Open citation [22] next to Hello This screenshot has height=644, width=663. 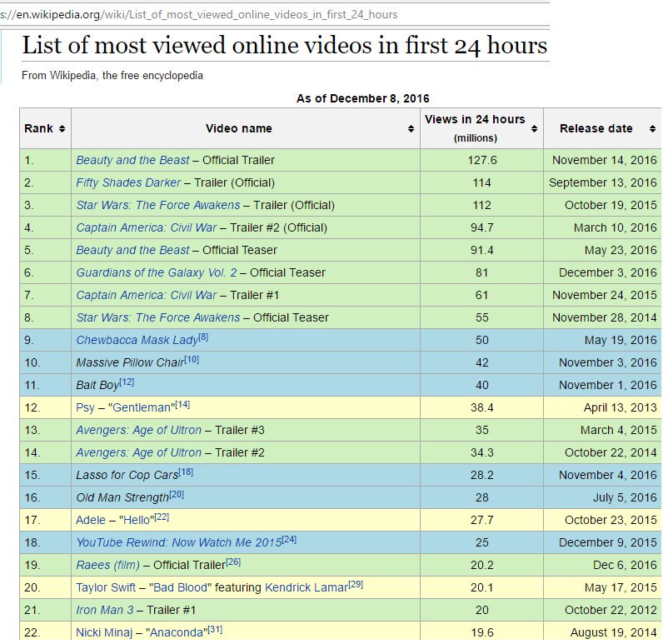(x=162, y=517)
